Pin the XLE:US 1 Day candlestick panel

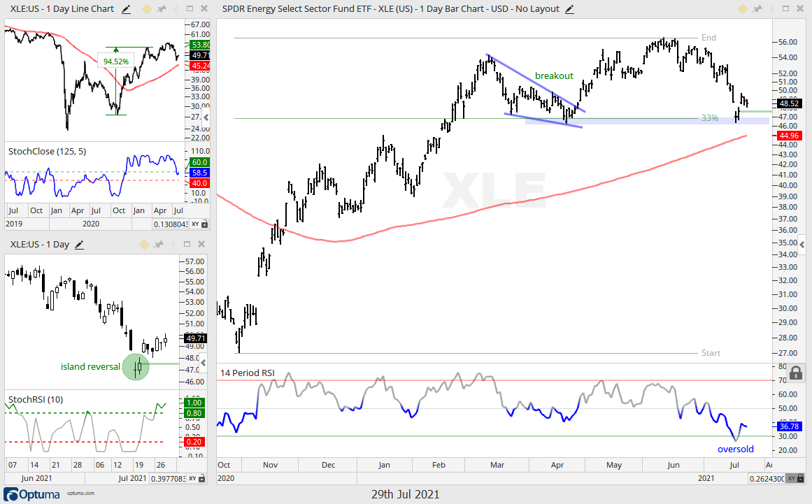tap(159, 245)
